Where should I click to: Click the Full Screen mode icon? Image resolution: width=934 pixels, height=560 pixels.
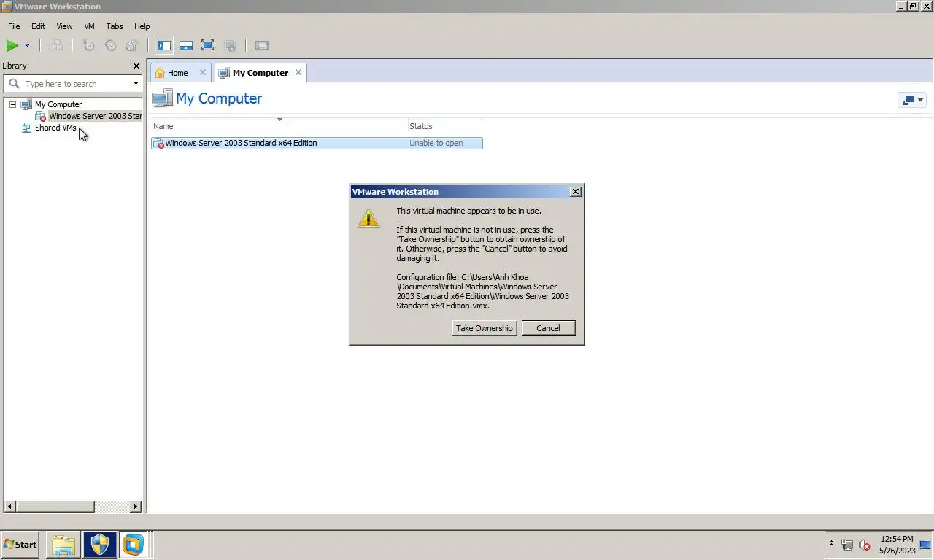point(208,45)
